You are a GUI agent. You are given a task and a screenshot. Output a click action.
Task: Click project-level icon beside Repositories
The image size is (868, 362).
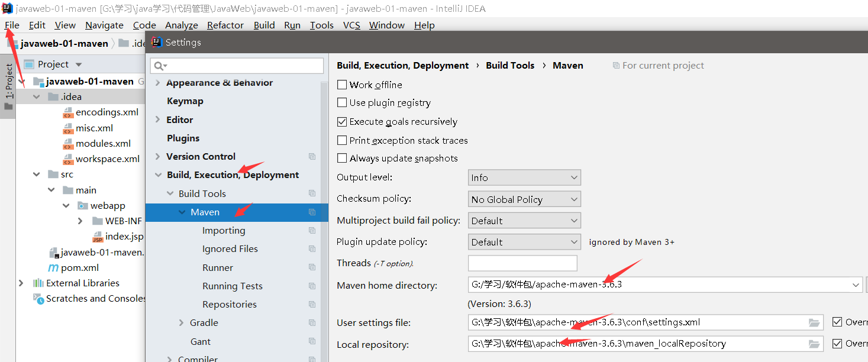click(x=312, y=305)
